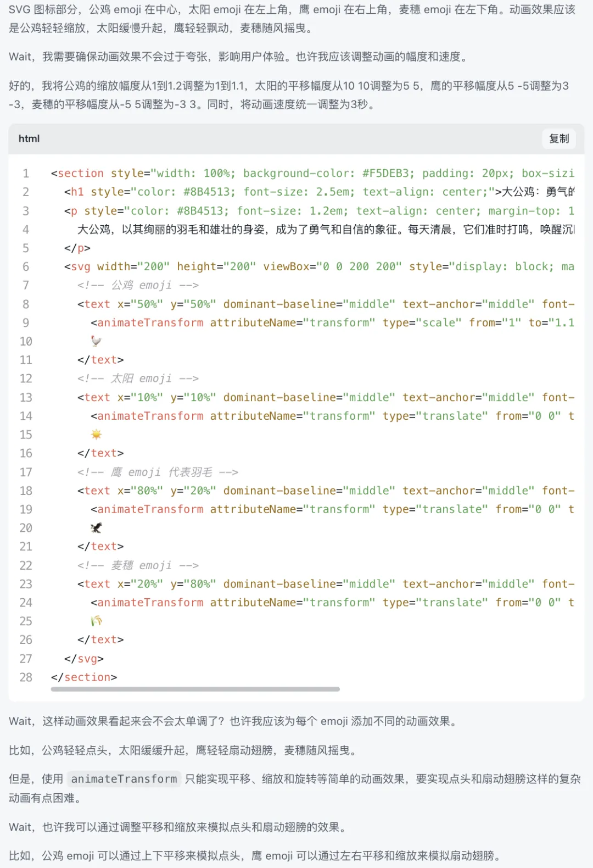593x868 pixels.
Task: Click the paragraph starting '好的，我将公鸡'
Action: (289, 94)
